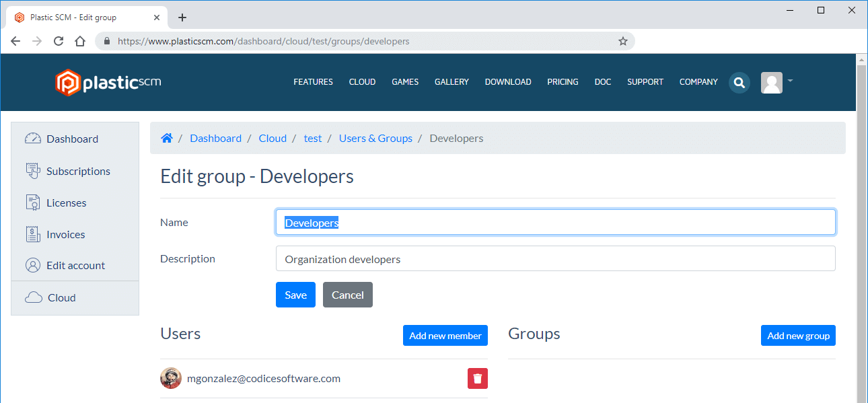
Task: Click the padlock site info icon
Action: 107,41
